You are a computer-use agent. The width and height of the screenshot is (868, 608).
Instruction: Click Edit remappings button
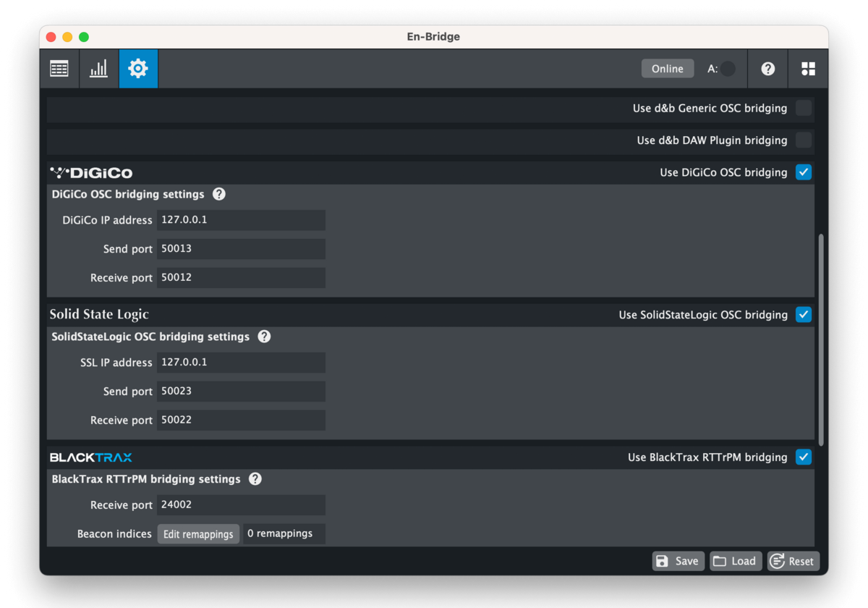(x=198, y=534)
